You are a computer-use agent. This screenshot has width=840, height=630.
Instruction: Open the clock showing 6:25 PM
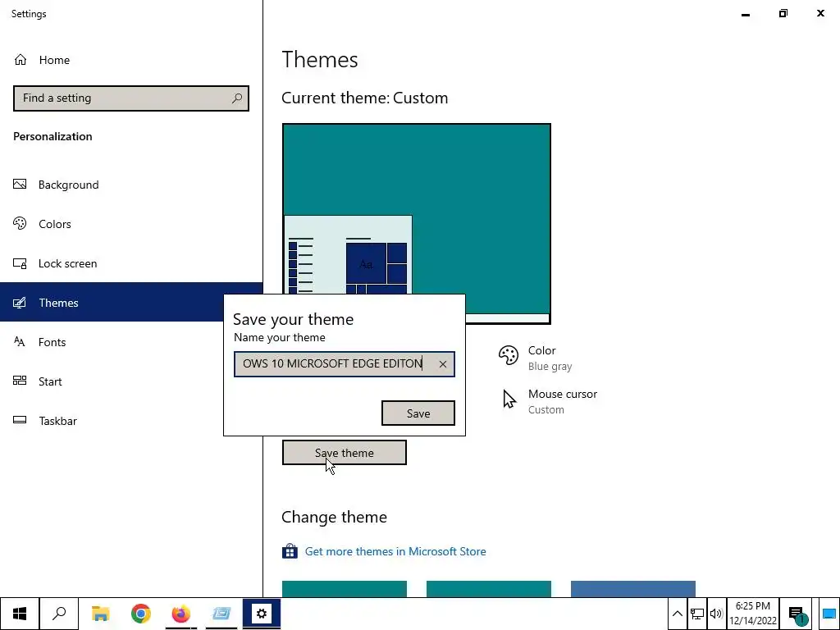point(753,614)
